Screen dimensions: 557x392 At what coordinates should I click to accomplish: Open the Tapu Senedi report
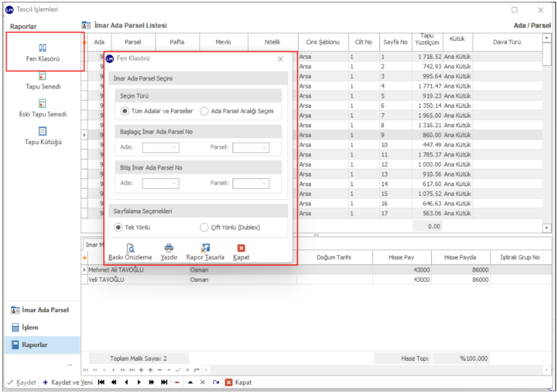[x=43, y=77]
